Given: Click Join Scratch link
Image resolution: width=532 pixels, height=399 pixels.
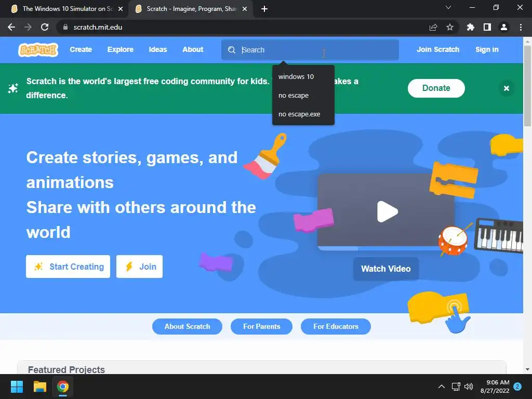Looking at the screenshot, I should pos(437,49).
